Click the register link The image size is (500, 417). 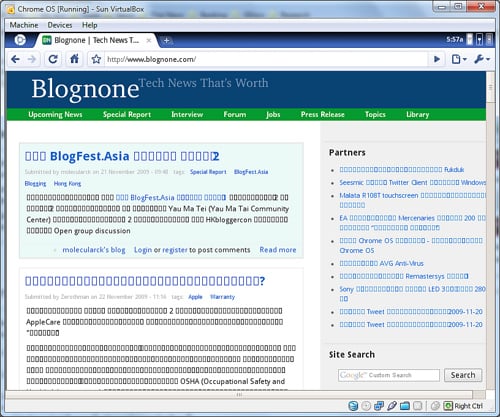[175, 250]
